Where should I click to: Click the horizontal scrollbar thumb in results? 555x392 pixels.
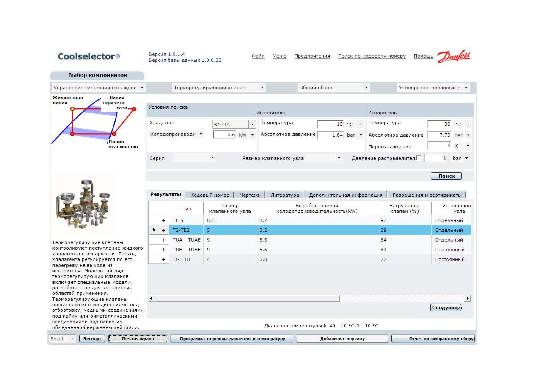248,298
